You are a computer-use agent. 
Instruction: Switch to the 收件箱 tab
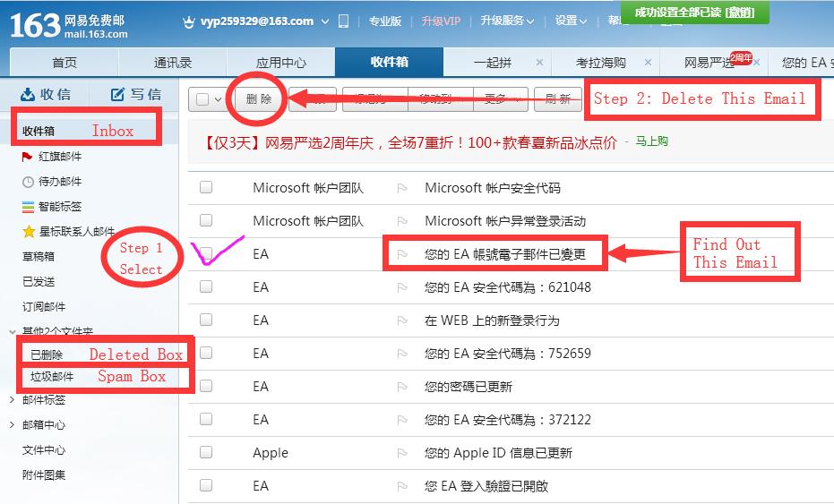(390, 62)
